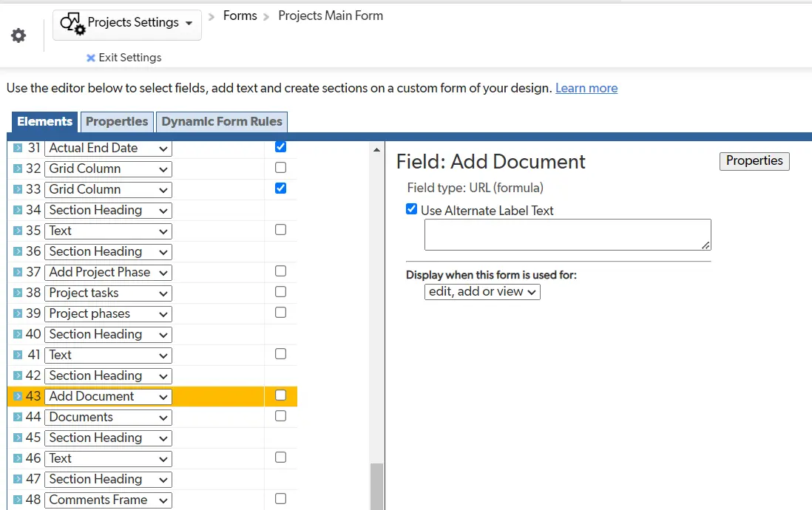Click the blue arrow icon for row 42

point(18,376)
